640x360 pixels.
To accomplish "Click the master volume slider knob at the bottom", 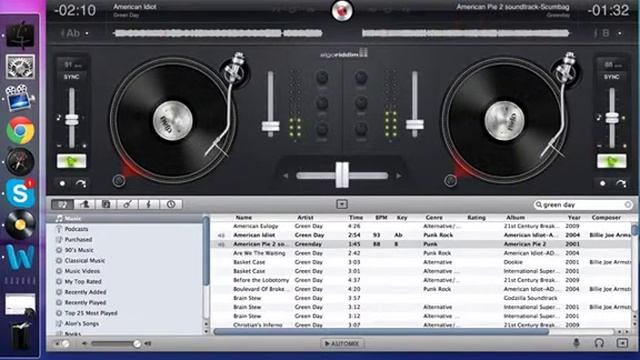I will pyautogui.click(x=137, y=344).
